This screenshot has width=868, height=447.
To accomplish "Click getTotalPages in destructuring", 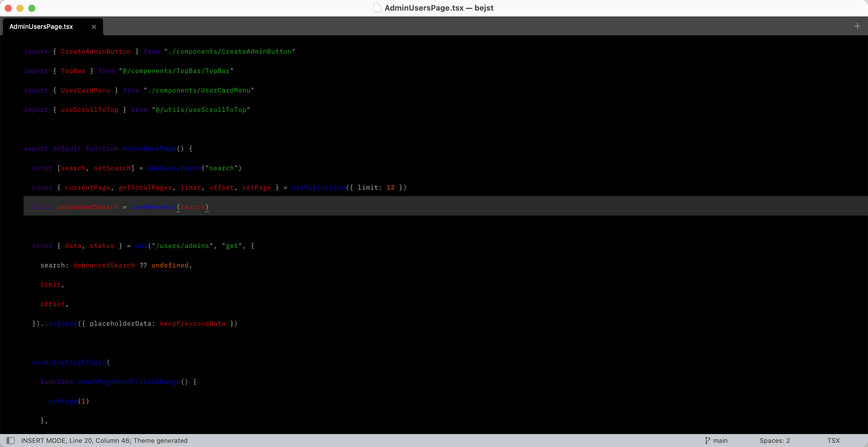I will (145, 188).
